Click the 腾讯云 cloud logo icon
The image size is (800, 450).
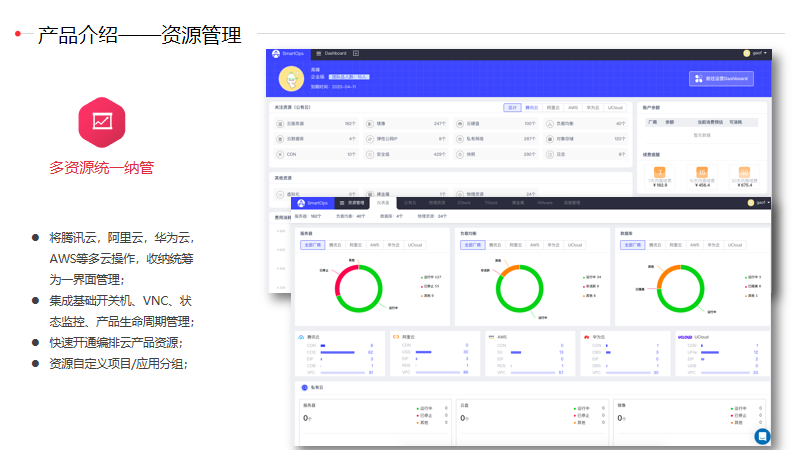(301, 337)
